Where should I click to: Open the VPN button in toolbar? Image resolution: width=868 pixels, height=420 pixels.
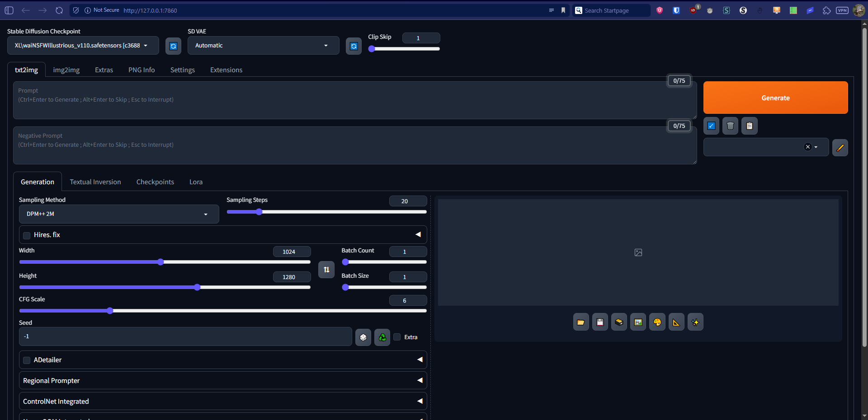(842, 10)
